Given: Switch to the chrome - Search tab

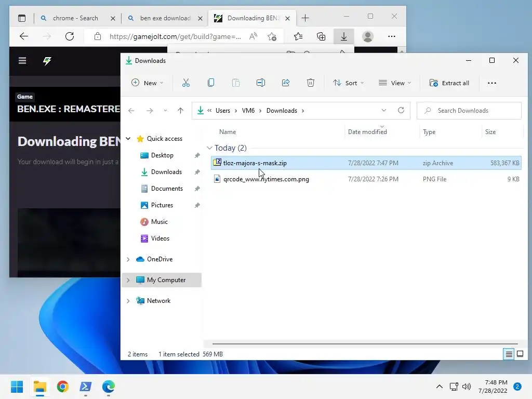Looking at the screenshot, I should point(75,18).
